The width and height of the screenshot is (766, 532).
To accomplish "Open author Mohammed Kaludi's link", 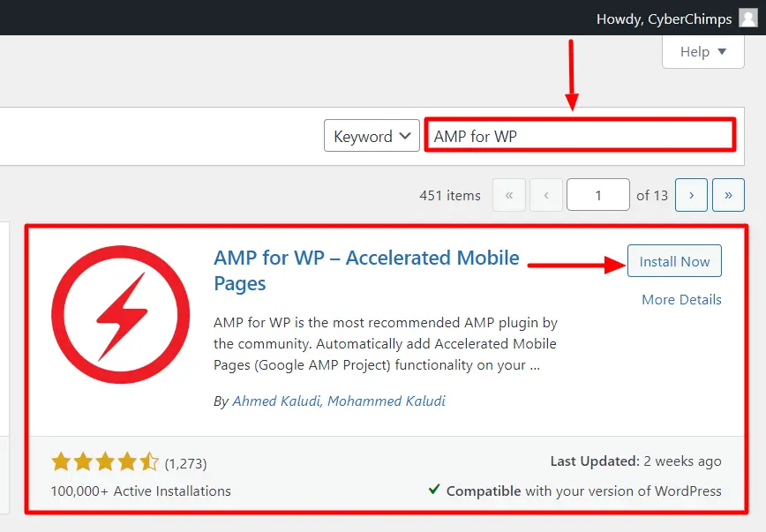I will point(387,401).
